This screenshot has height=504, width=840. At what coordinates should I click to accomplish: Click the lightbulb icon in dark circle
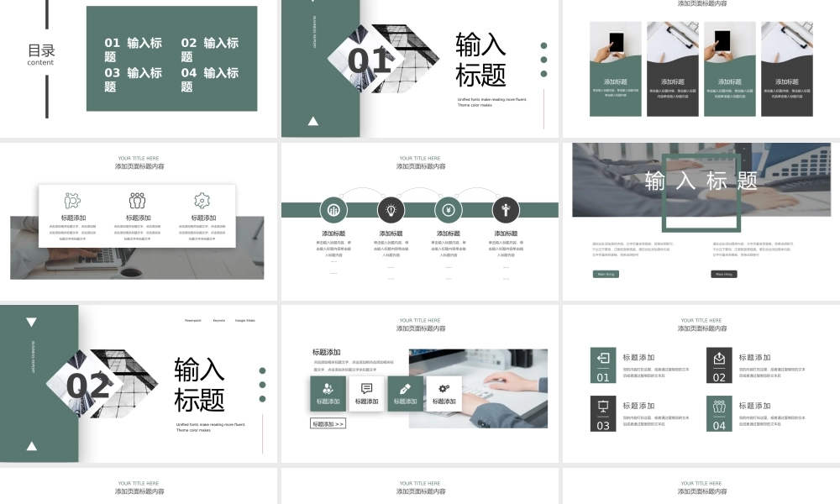tap(391, 210)
